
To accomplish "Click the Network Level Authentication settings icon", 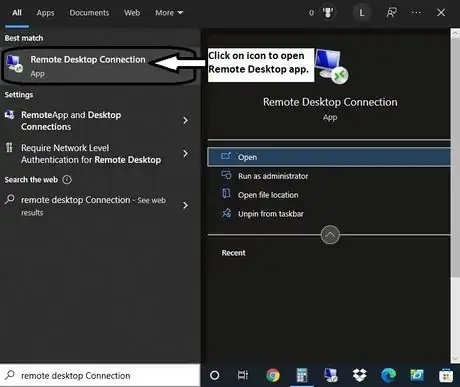I will click(9, 147).
